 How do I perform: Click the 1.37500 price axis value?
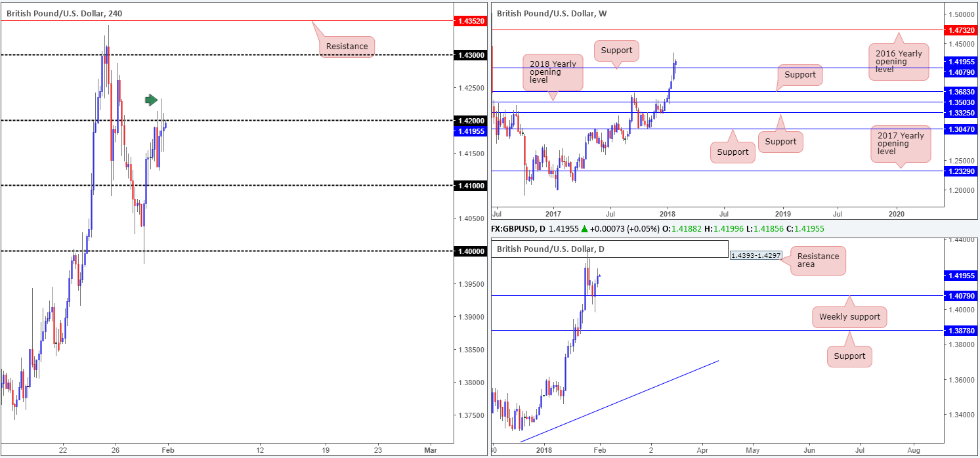(x=472, y=415)
